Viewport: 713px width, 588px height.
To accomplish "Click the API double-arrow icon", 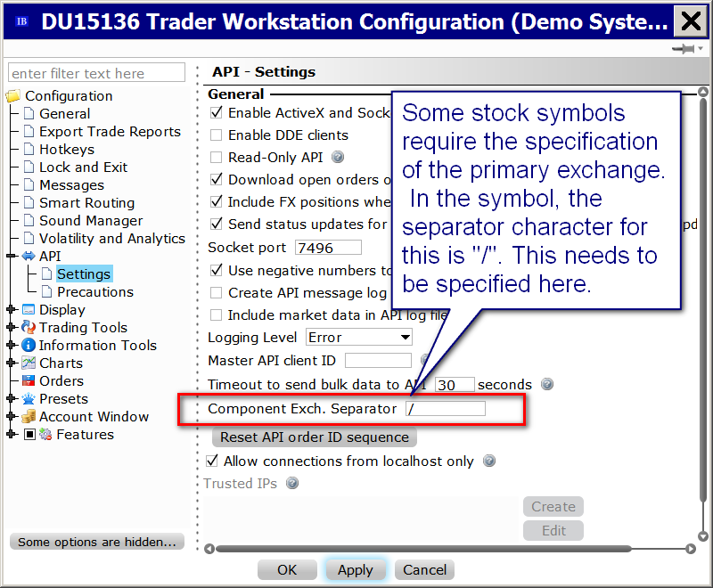I will 29,256.
